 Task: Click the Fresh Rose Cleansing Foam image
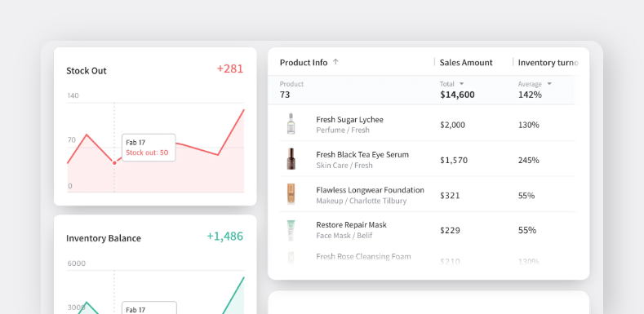coord(291,258)
